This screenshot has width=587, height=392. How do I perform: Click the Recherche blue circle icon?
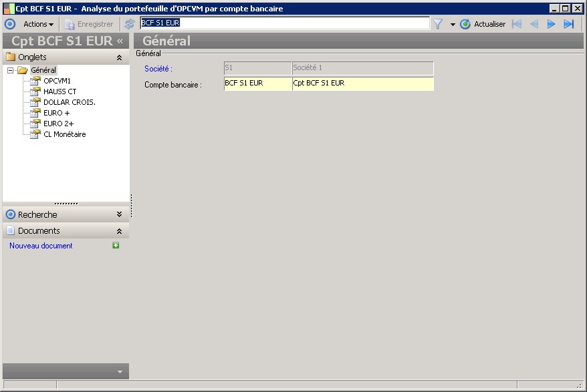11,214
